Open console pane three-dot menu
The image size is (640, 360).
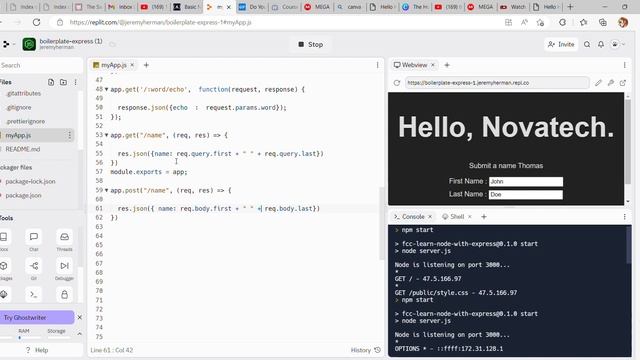pos(624,217)
